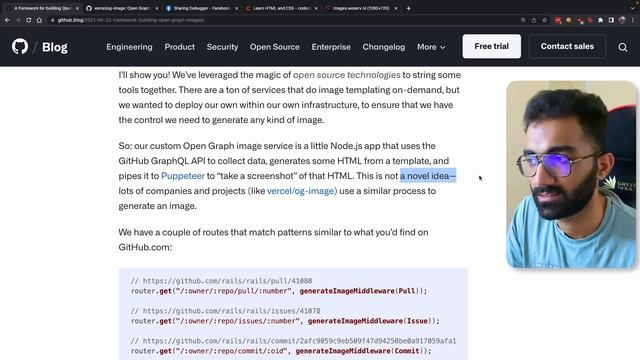Open the Extensions puzzle-piece icon

pos(600,20)
